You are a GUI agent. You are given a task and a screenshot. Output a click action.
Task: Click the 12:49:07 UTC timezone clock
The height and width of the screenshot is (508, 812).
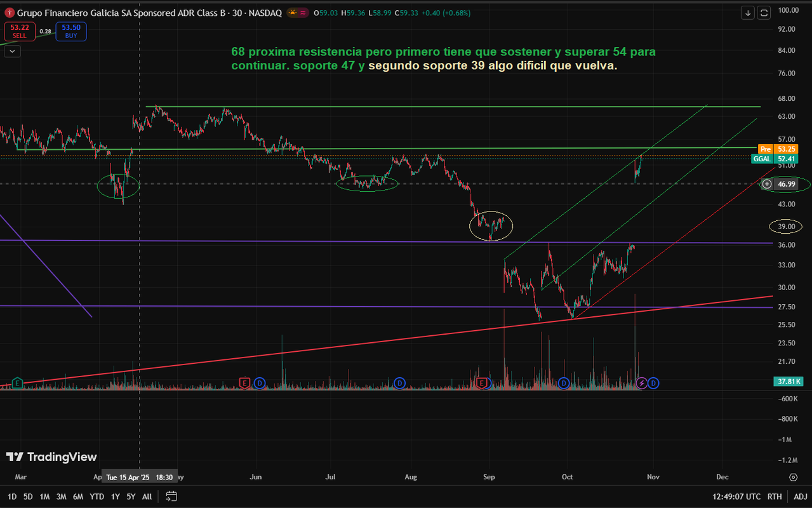pyautogui.click(x=738, y=497)
